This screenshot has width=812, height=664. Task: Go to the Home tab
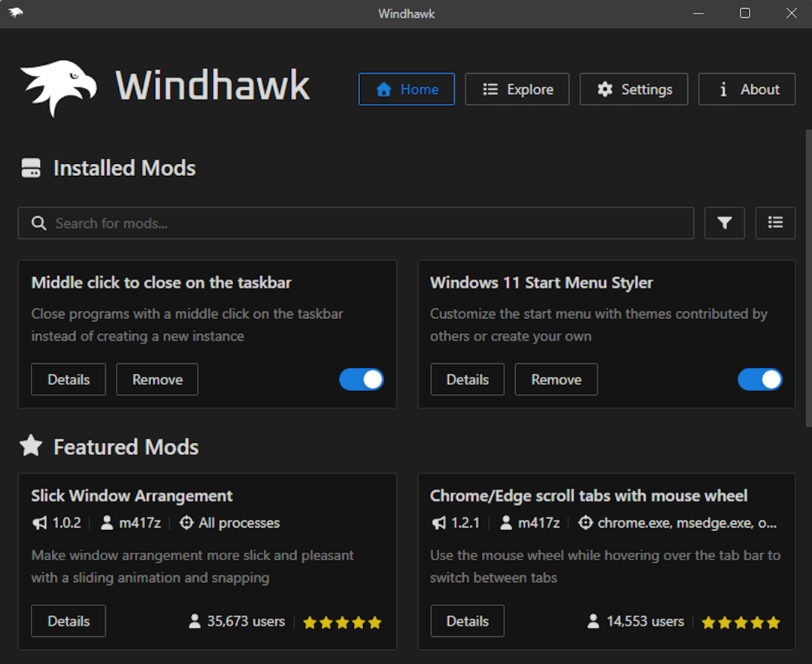(x=407, y=89)
